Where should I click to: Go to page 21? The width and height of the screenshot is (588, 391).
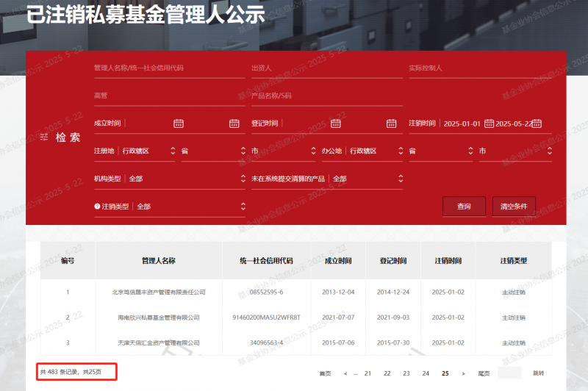(367, 373)
